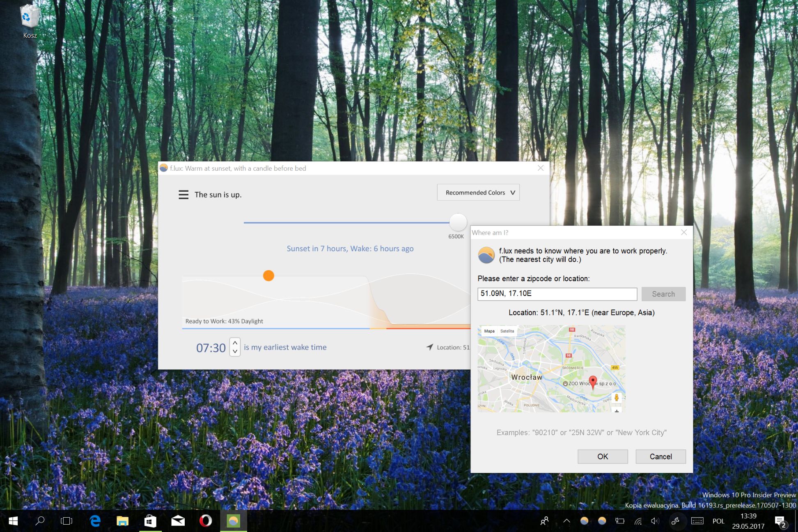Select the Mapa map view
The height and width of the screenshot is (532, 798).
489,331
